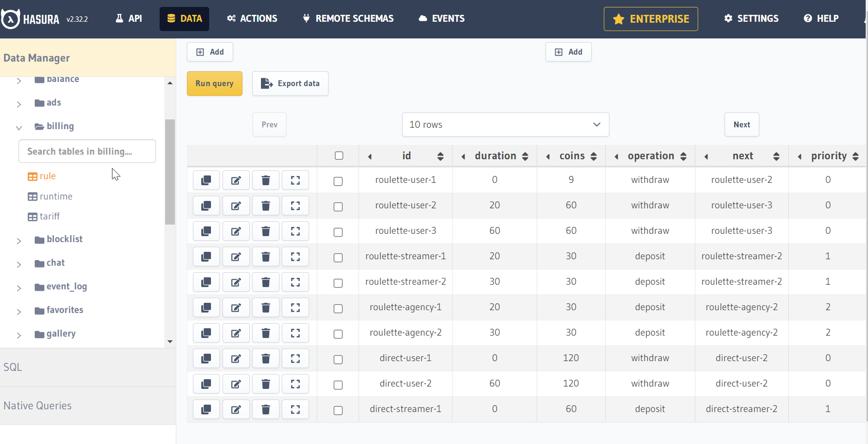The image size is (868, 444).
Task: Open Hasura Settings
Action: [750, 19]
